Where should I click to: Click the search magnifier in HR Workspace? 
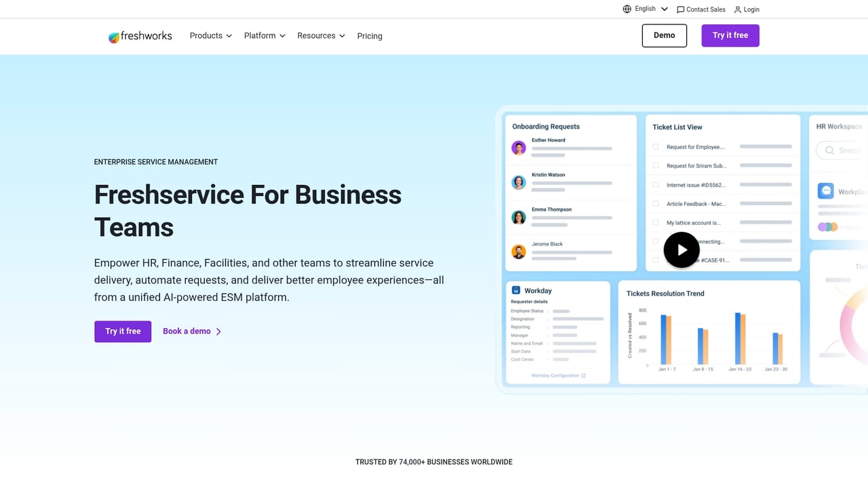(829, 150)
